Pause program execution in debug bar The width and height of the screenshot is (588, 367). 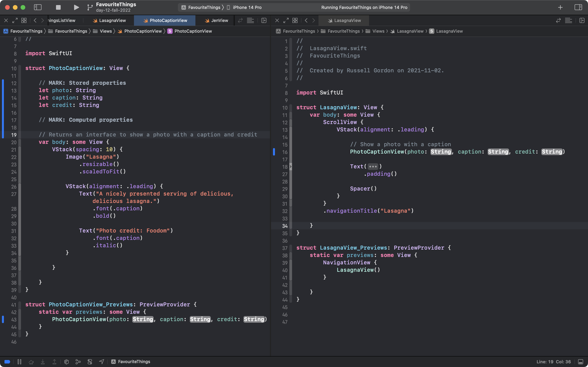click(x=19, y=362)
